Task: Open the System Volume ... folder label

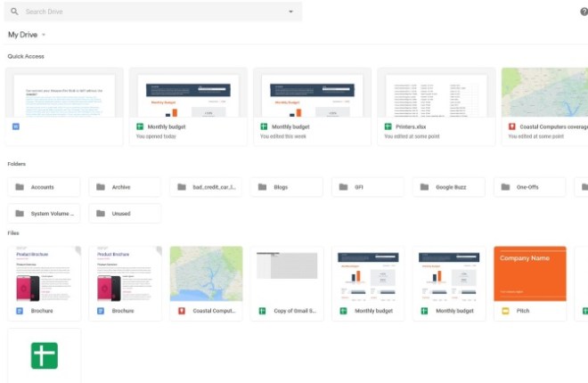Action: 53,213
